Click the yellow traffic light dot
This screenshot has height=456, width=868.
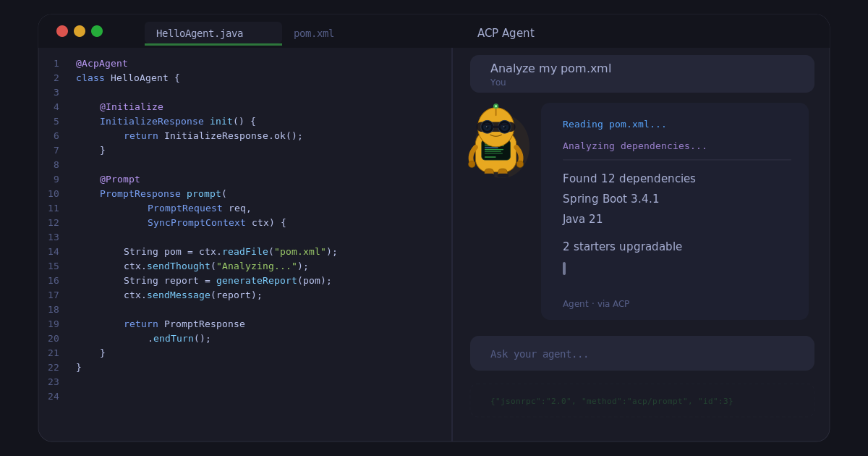point(80,31)
